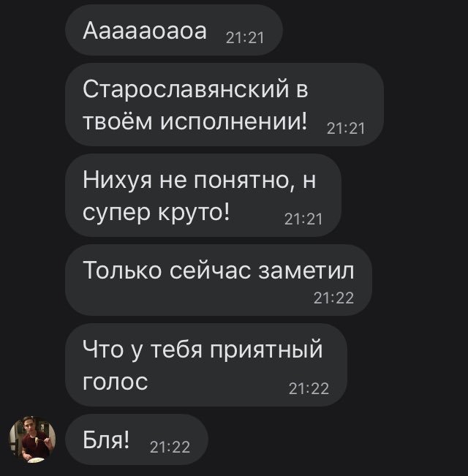Click the timestamp next to 'супер круто!'
The width and height of the screenshot is (468, 476).
(303, 219)
